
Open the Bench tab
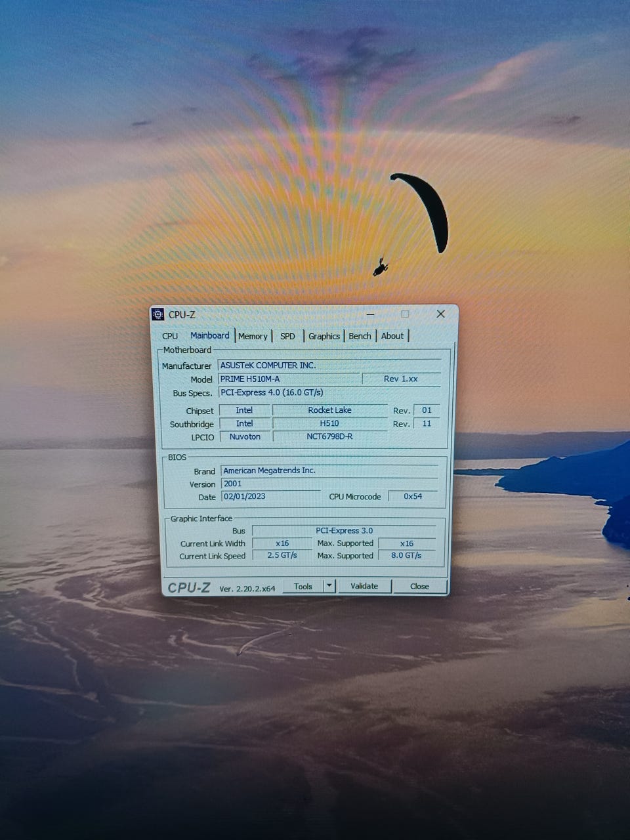(x=360, y=336)
